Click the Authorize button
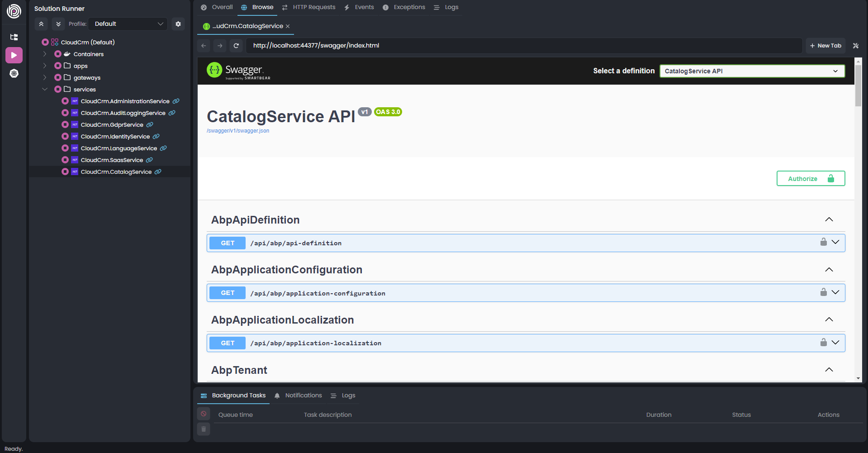The image size is (868, 453). (810, 178)
